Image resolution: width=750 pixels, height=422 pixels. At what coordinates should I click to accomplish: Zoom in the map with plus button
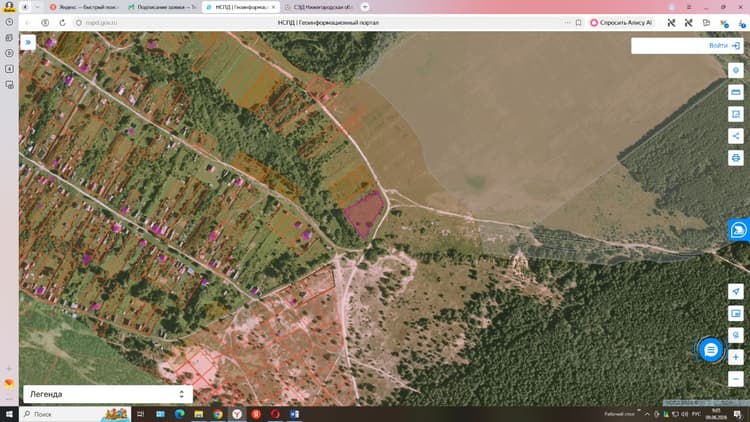click(x=736, y=357)
